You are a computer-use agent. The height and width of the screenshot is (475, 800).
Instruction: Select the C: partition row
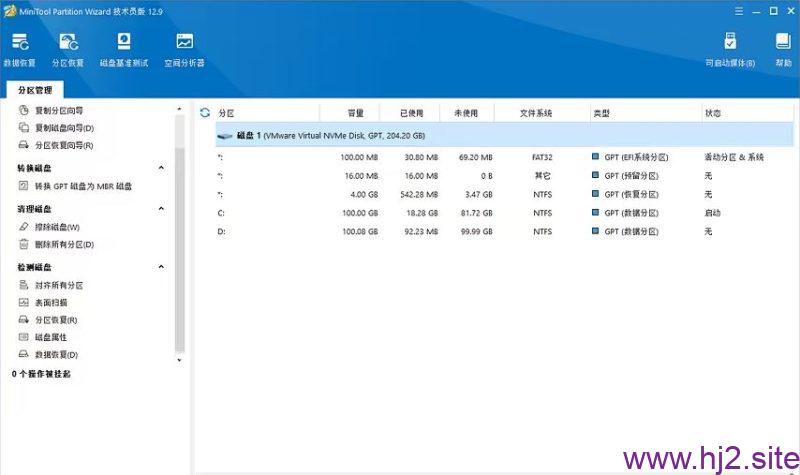tap(505, 213)
